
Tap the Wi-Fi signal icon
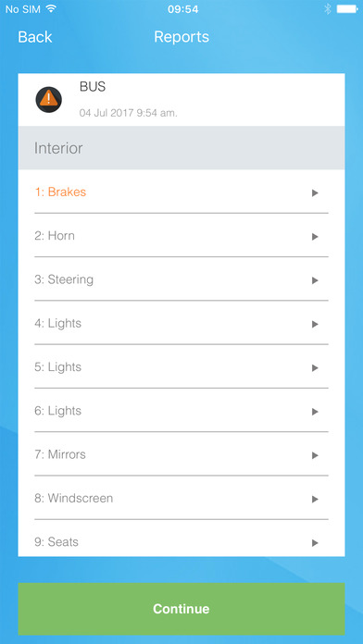click(51, 9)
